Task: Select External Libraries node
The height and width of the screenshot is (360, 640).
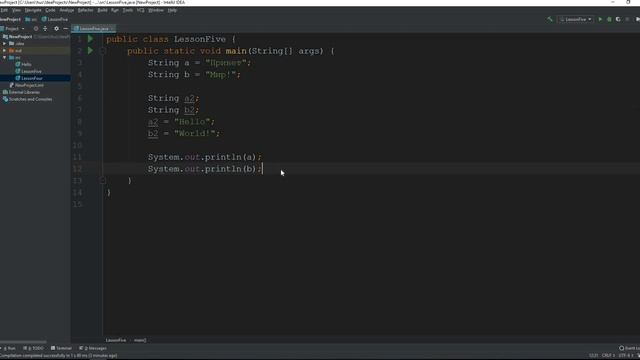Action: [x=22, y=92]
